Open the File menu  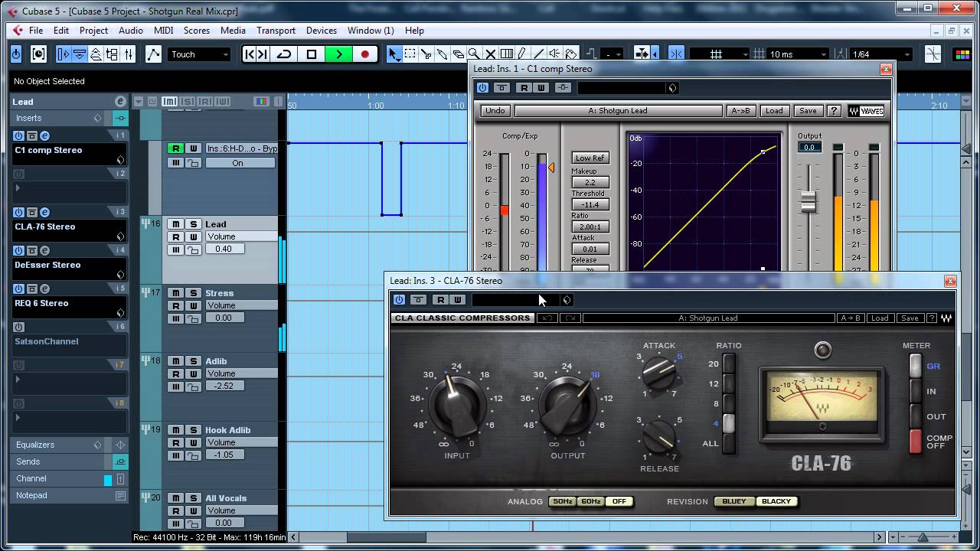[36, 31]
